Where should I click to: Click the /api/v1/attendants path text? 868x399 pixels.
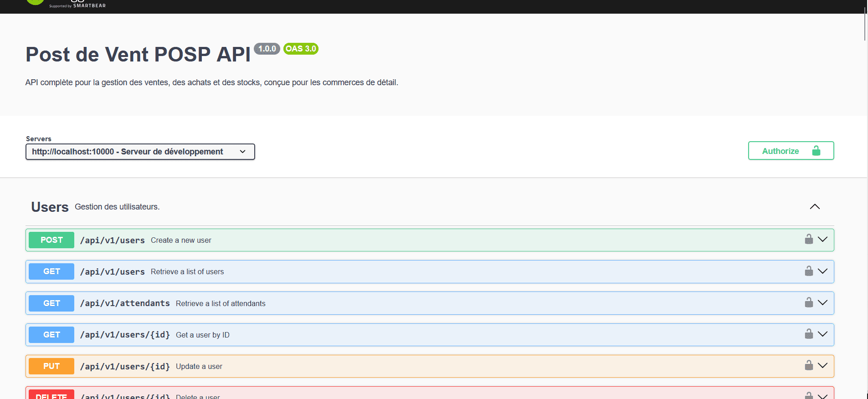125,303
